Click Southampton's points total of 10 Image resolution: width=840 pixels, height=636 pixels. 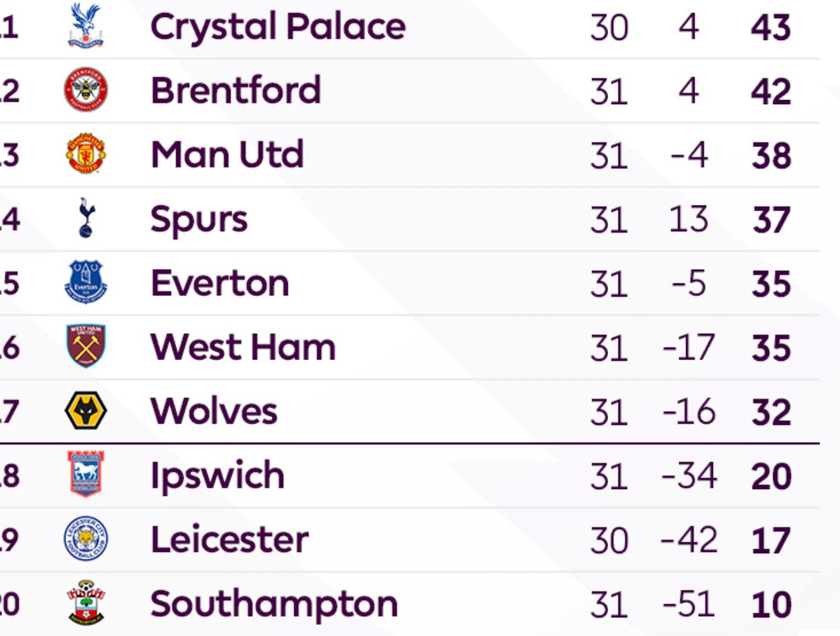771,605
